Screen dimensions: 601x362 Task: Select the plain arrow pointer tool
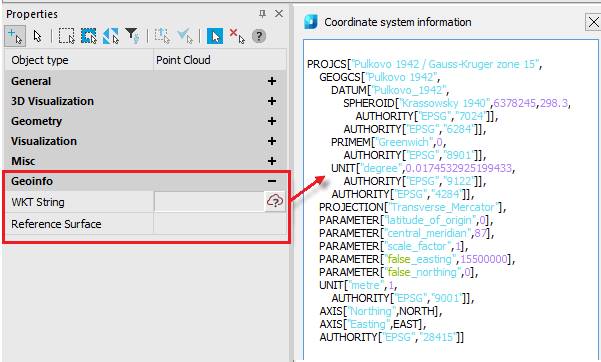click(x=37, y=36)
